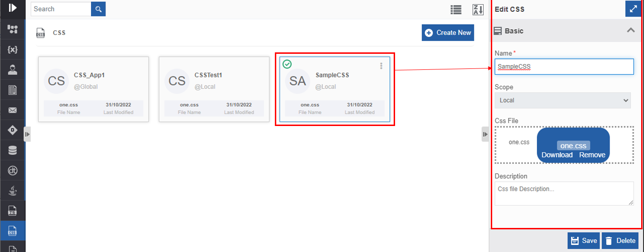Open the database sidebar icon
644x252 pixels.
tap(13, 151)
